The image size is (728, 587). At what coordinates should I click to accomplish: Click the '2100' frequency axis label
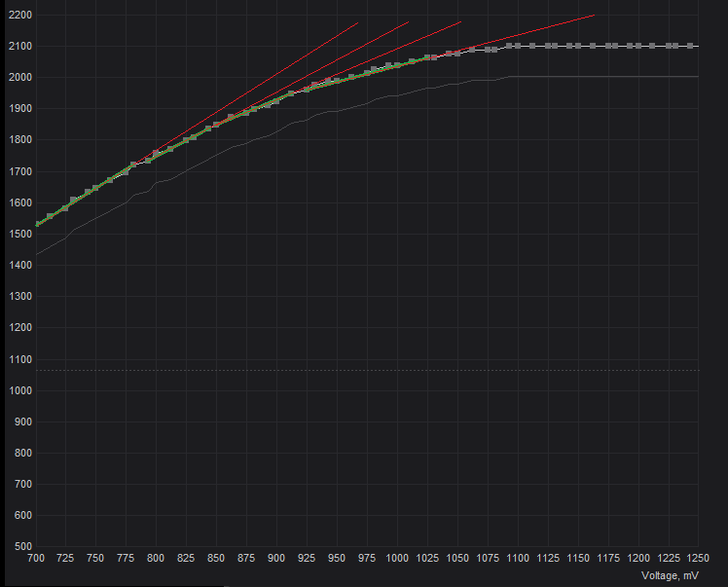[20, 46]
